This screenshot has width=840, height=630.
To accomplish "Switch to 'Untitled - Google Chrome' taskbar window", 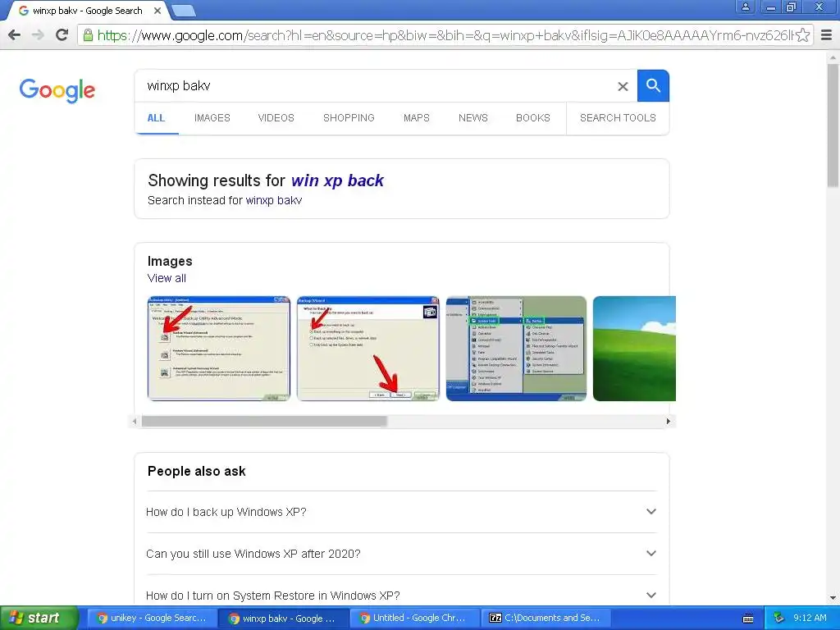I will [414, 618].
